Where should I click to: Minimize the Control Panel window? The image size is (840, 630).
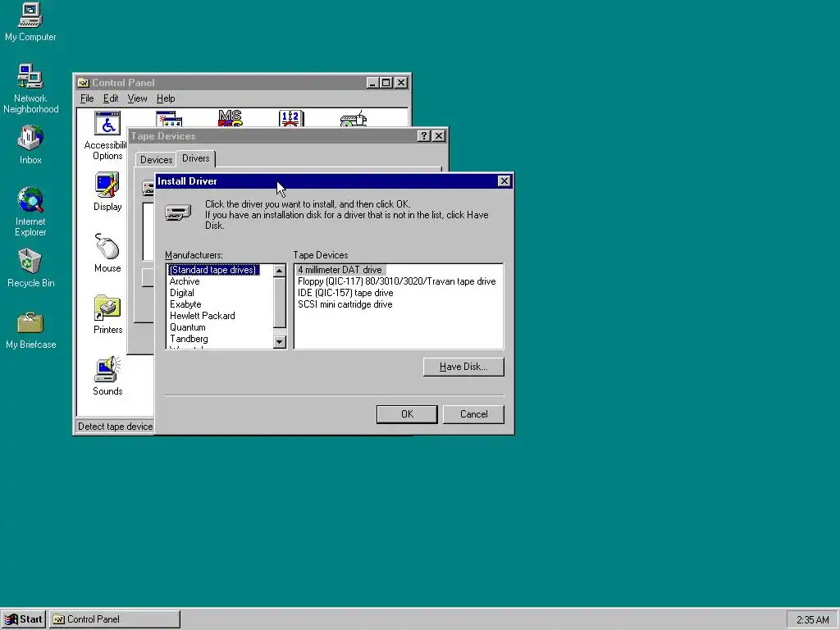coord(373,83)
